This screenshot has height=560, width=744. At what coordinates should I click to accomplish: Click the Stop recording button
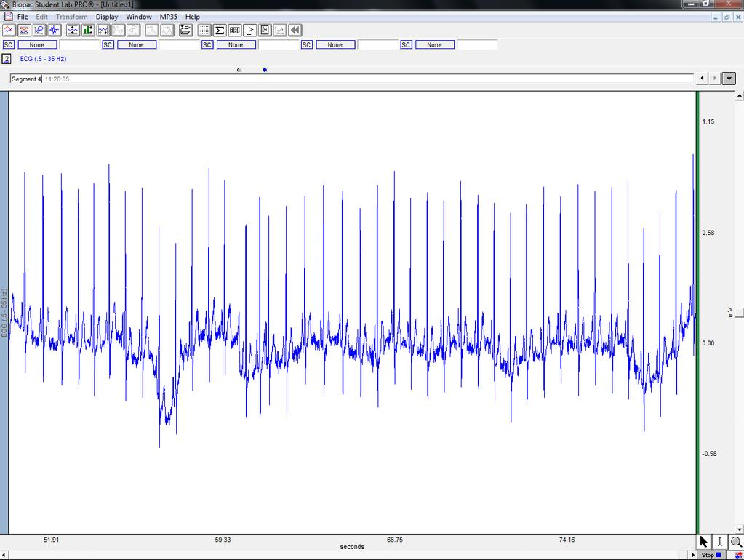point(711,555)
